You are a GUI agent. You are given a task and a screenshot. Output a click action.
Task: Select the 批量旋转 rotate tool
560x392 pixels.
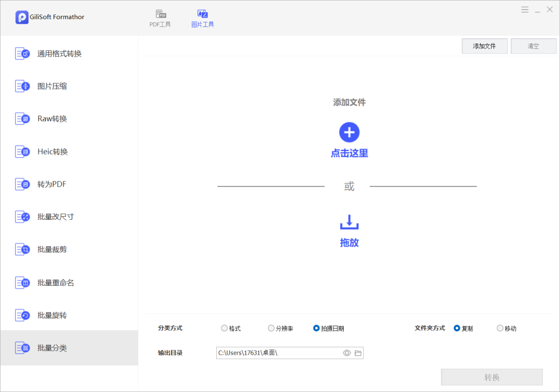[x=52, y=315]
